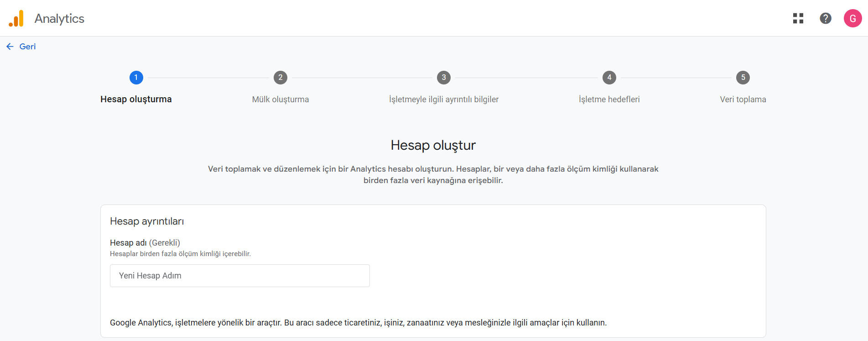Click the step 4 circle

pyautogui.click(x=609, y=78)
